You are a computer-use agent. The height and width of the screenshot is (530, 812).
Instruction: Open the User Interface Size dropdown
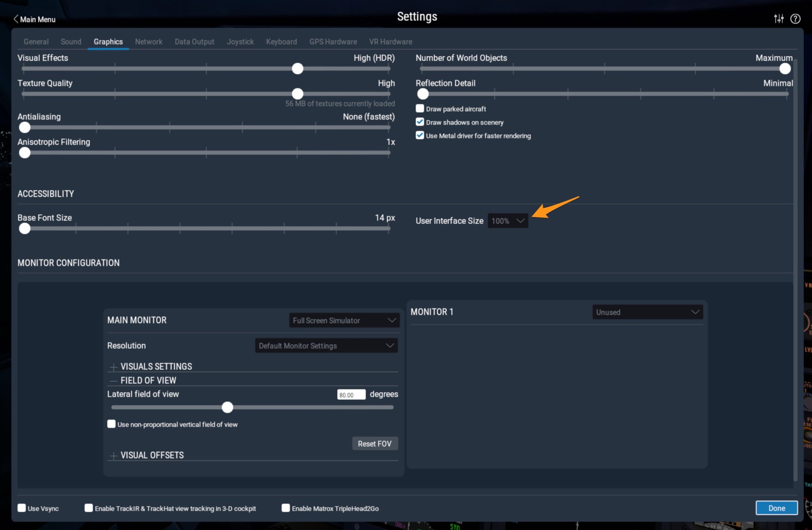508,221
